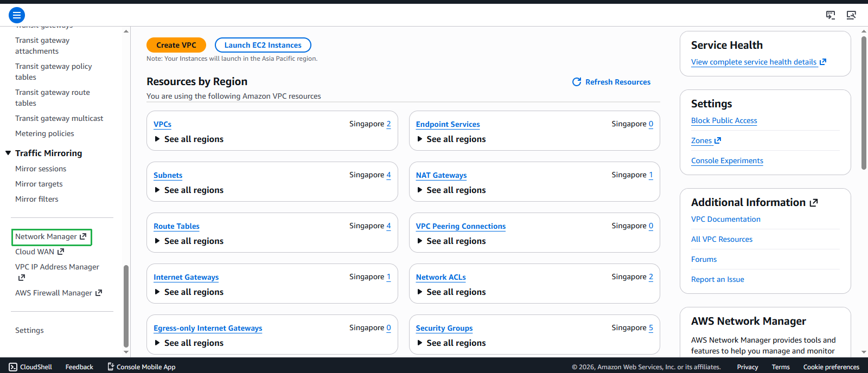The image size is (868, 373).
Task: Click external icon after service health details link
Action: click(823, 62)
